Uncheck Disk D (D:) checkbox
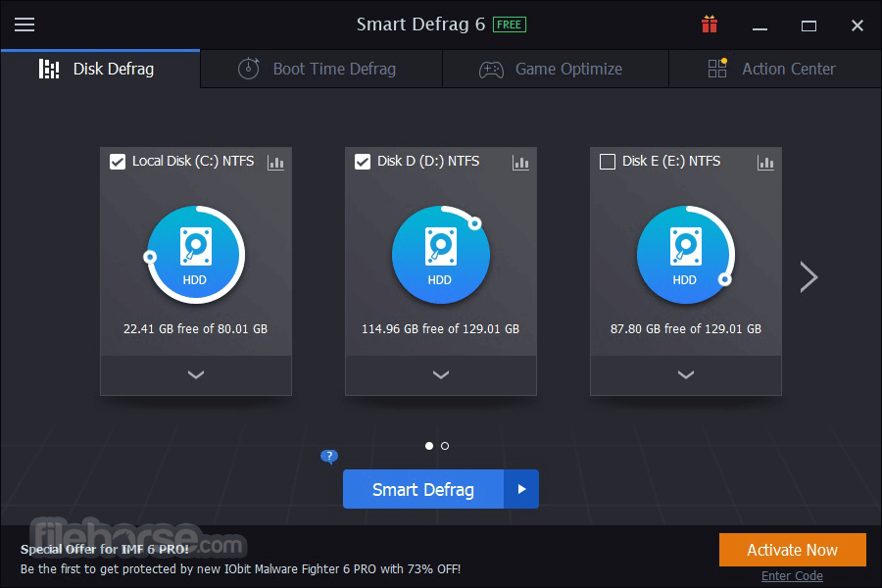Screen dimensions: 882x588 363,162
